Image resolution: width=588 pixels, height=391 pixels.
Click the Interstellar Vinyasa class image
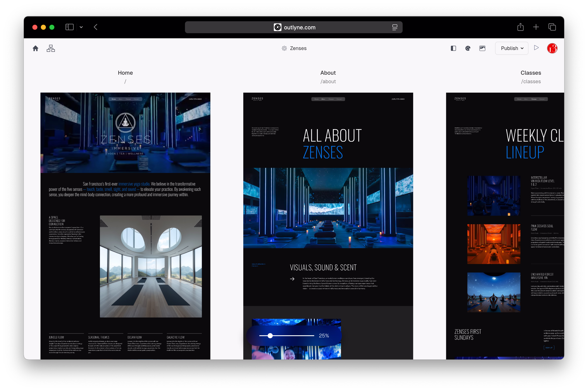tap(494, 196)
